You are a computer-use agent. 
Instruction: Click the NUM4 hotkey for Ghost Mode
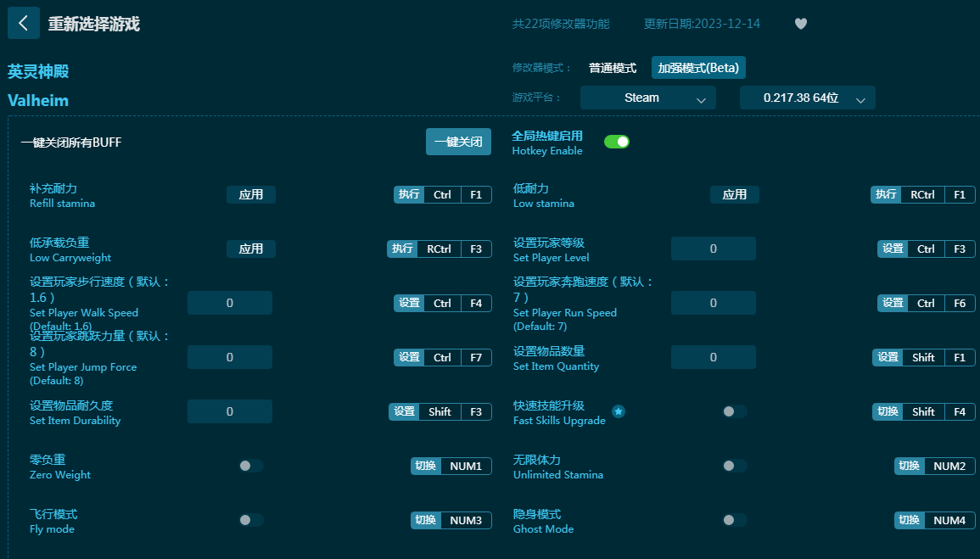click(x=949, y=520)
